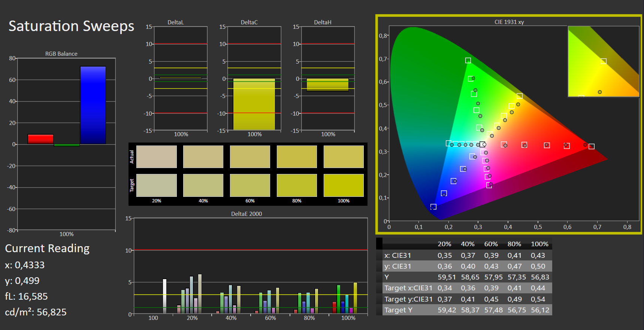The image size is (644, 330).
Task: Select the 100% Target yellow swatch
Action: (344, 185)
